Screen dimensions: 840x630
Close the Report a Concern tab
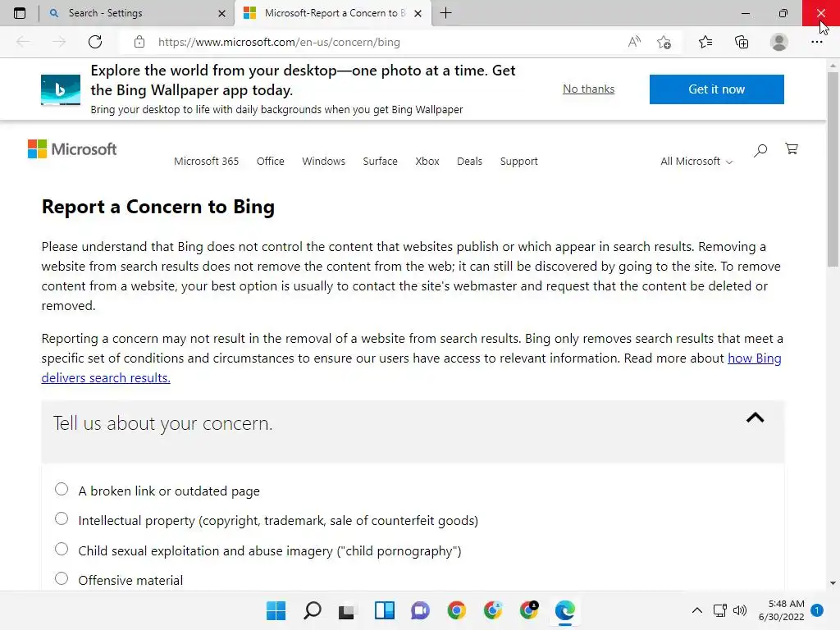tap(418, 13)
